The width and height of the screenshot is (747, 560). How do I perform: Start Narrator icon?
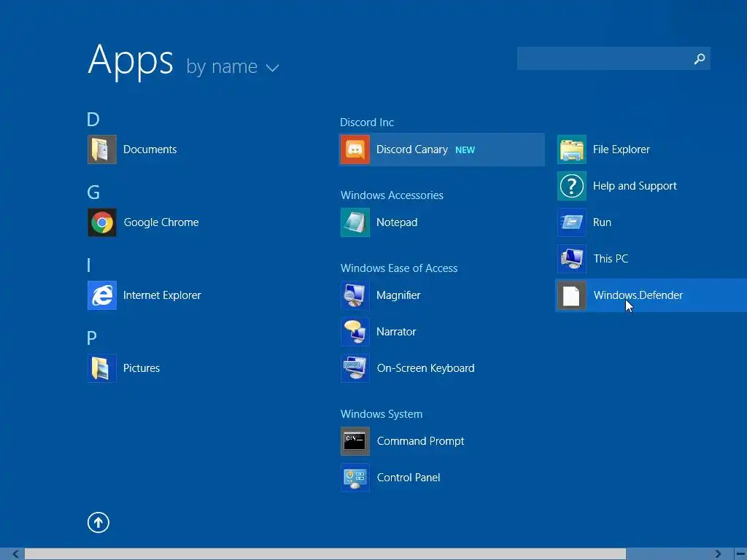[355, 332]
